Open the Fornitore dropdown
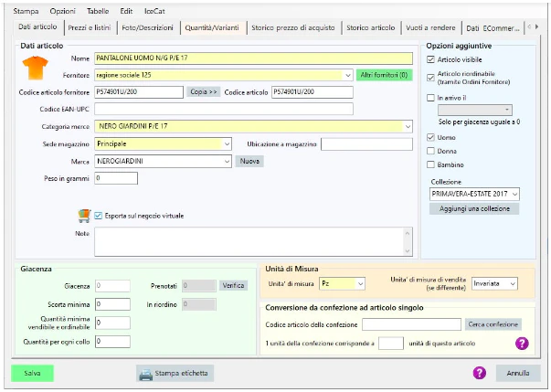 [347, 75]
